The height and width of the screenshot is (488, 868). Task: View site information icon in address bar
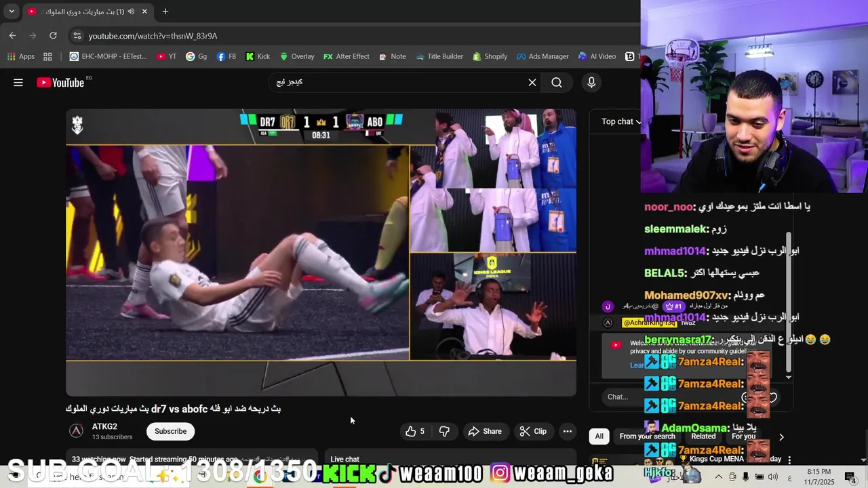click(77, 36)
